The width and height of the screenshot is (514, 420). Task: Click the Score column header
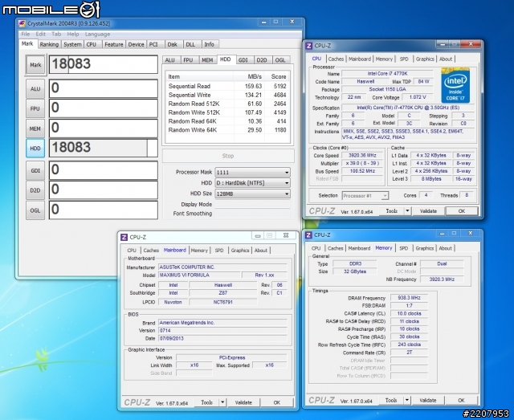pyautogui.click(x=278, y=77)
